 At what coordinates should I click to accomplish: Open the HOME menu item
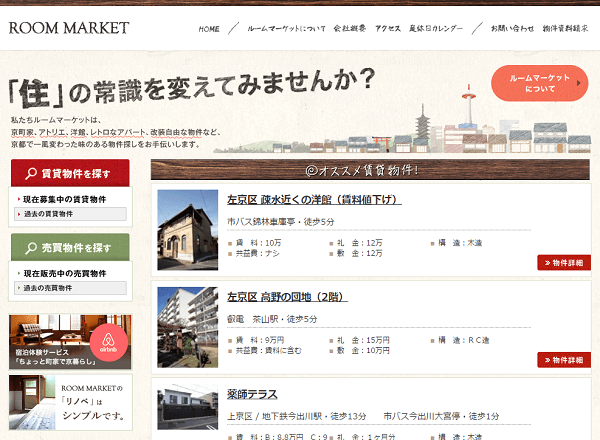pos(209,29)
